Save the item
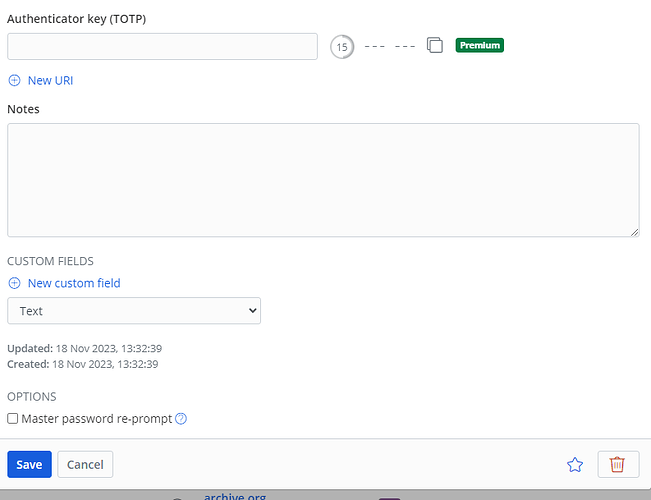The height and width of the screenshot is (500, 651). click(29, 464)
